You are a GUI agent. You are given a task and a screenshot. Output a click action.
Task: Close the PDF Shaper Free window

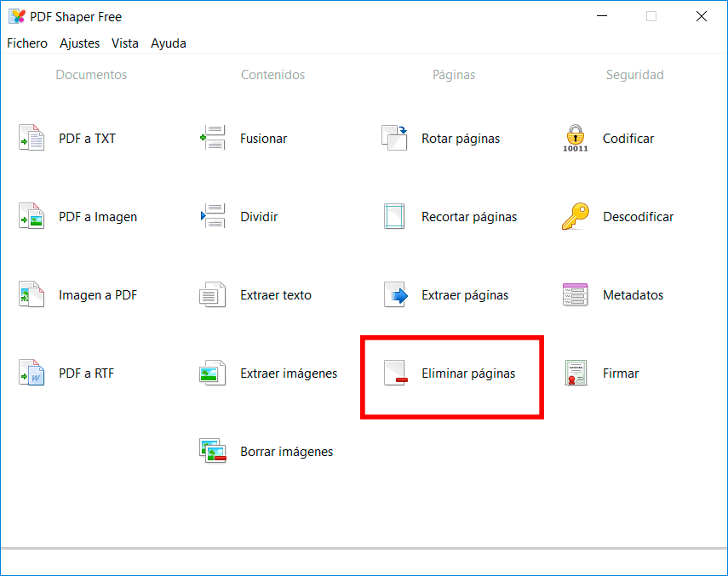[x=702, y=16]
